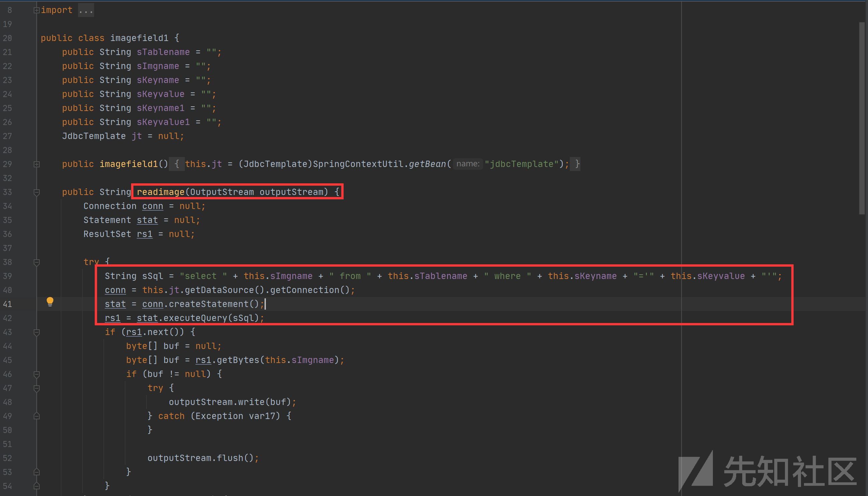The width and height of the screenshot is (868, 496).
Task: Click createStatement call on line 41
Action: 214,304
